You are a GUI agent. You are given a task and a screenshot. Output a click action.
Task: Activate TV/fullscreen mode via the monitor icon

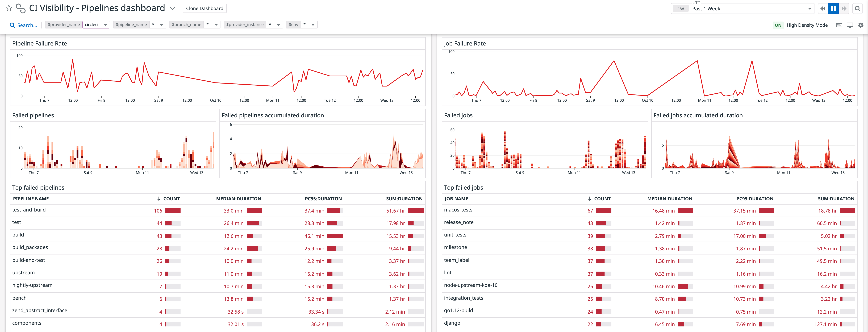(x=850, y=25)
